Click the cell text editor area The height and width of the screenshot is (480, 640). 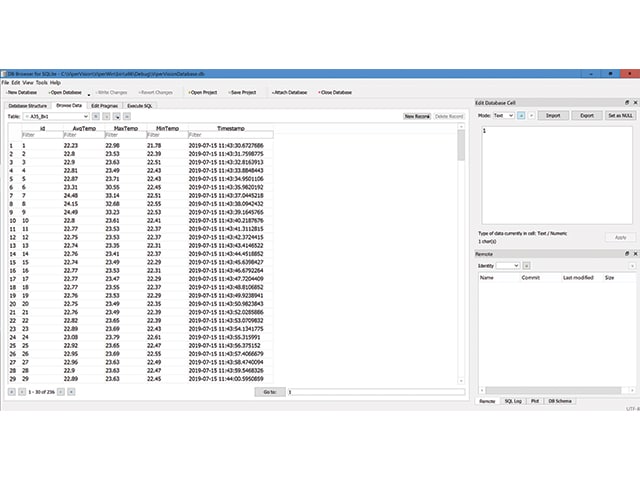(557, 175)
